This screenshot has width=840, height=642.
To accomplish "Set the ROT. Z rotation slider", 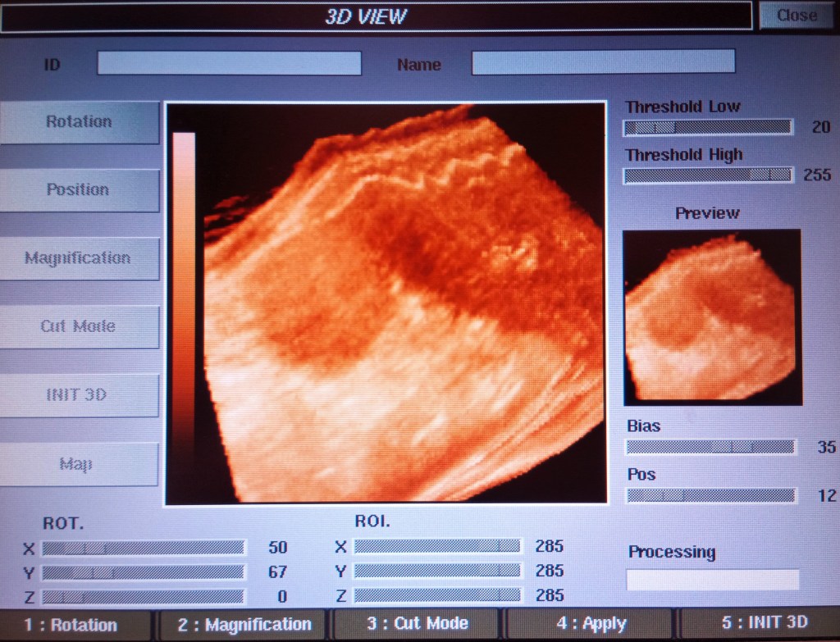I will point(144,596).
